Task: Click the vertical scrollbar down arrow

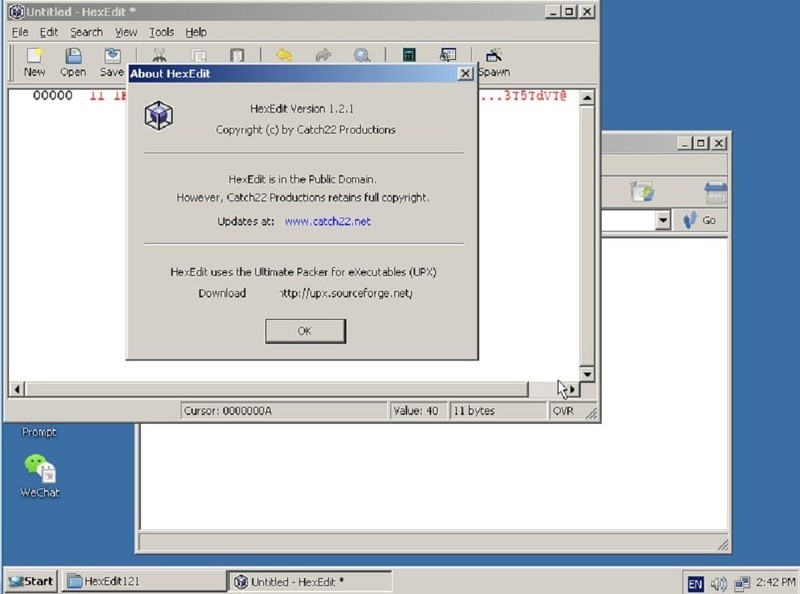Action: pos(587,374)
